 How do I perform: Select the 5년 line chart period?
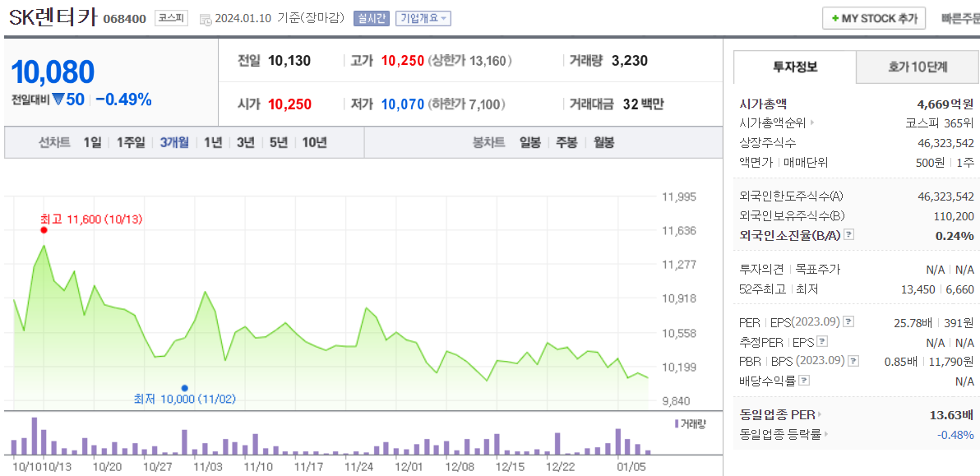coord(278,142)
